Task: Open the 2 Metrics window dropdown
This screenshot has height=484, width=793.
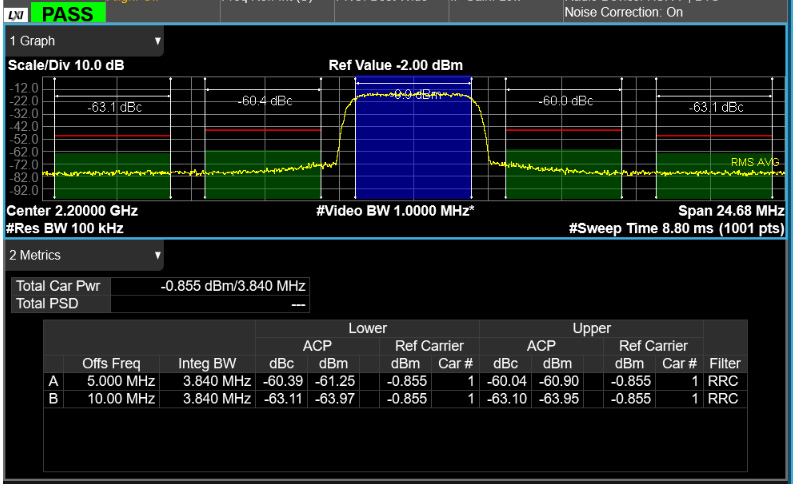Action: [x=84, y=256]
